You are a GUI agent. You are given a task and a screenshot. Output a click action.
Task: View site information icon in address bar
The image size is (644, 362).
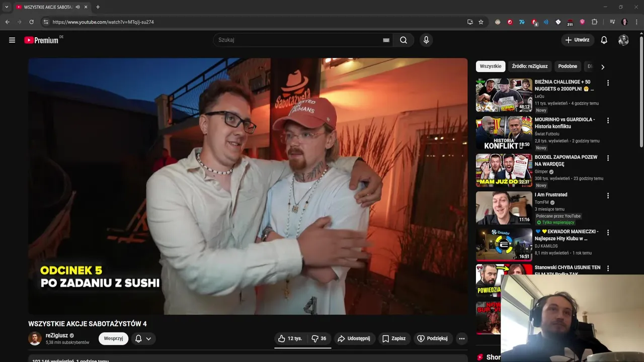[45, 22]
